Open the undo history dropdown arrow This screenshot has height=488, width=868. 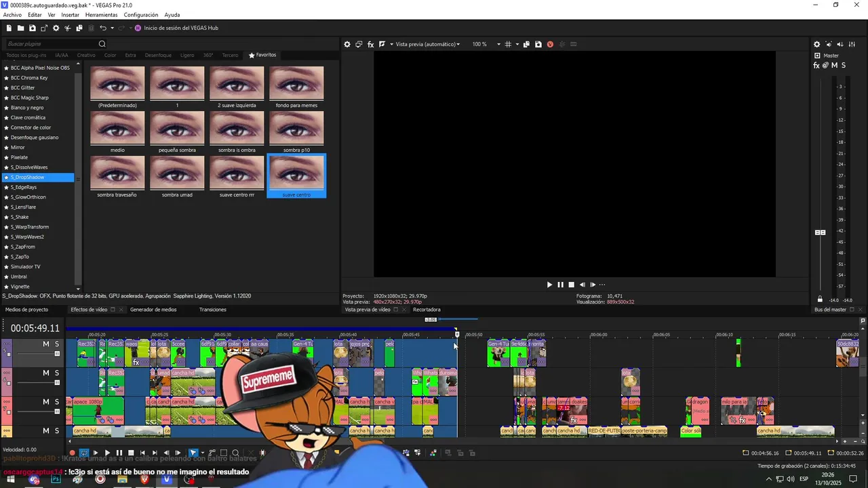click(112, 28)
